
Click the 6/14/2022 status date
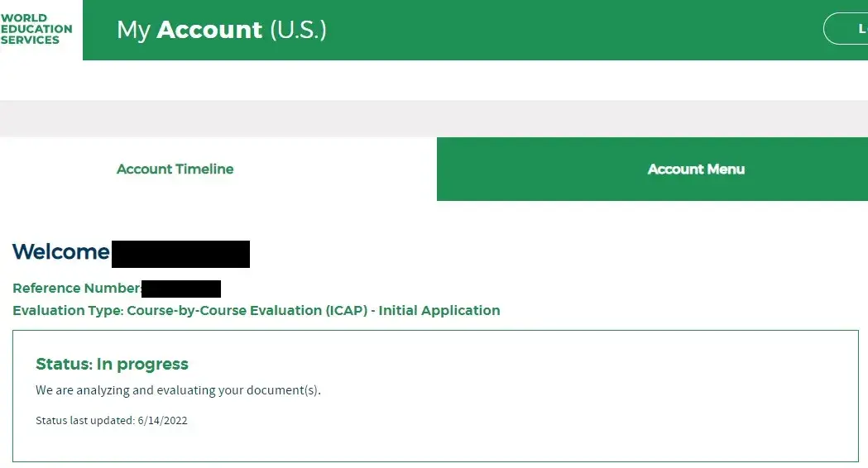click(x=163, y=421)
